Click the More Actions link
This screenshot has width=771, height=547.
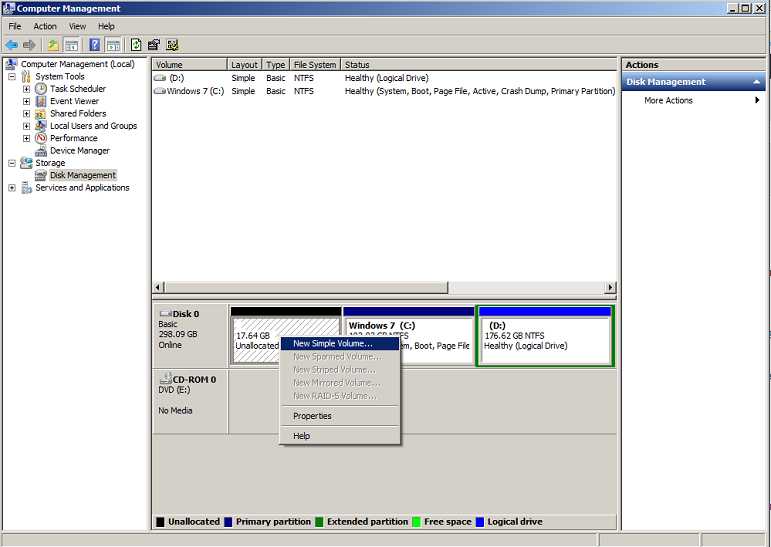(x=668, y=100)
